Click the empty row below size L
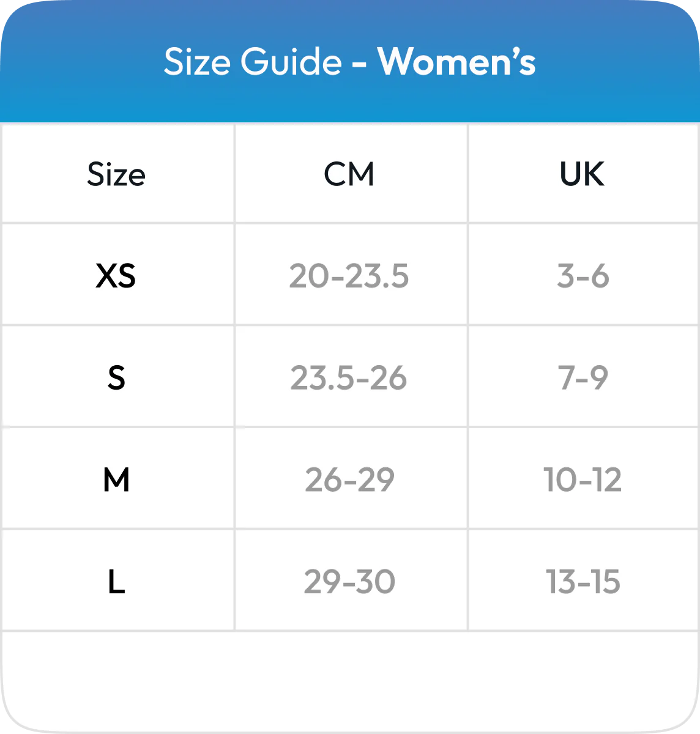The image size is (700, 734). [x=350, y=679]
